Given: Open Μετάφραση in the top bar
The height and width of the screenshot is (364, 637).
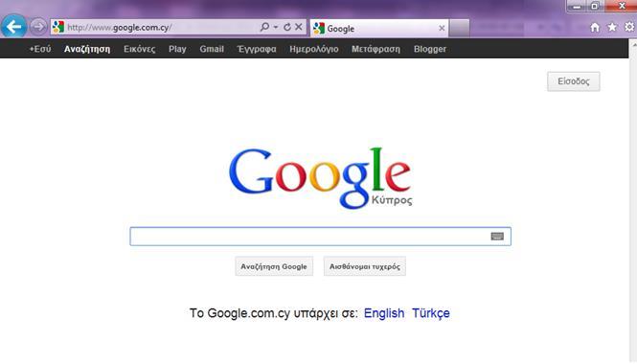Looking at the screenshot, I should pyautogui.click(x=375, y=49).
